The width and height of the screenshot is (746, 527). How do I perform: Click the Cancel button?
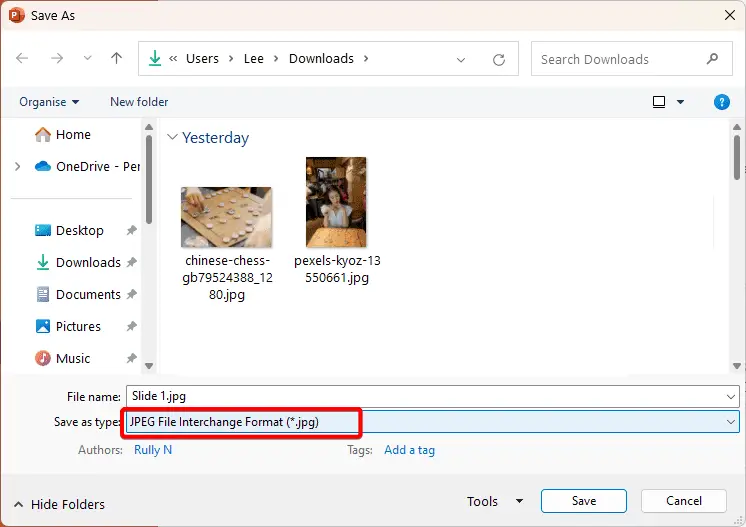[x=684, y=501]
